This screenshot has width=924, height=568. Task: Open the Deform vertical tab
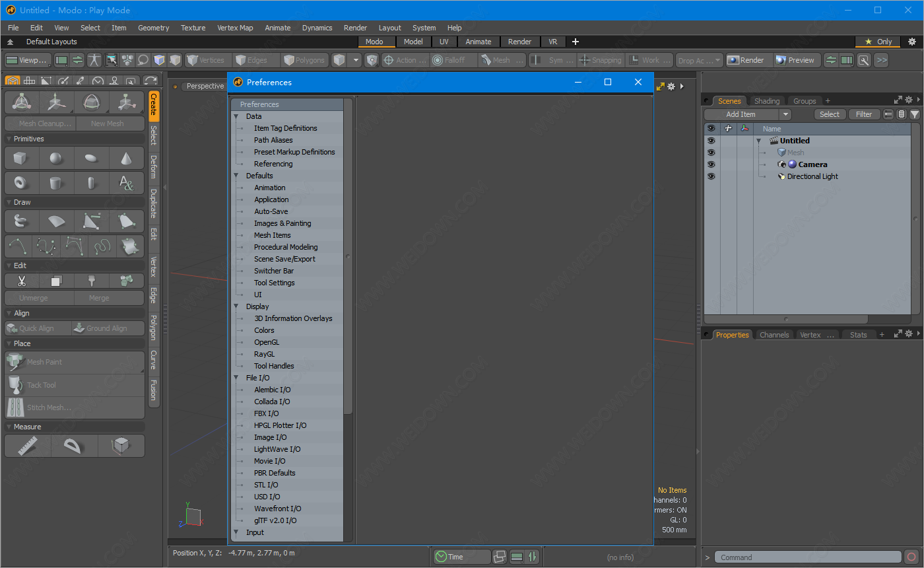pyautogui.click(x=153, y=167)
